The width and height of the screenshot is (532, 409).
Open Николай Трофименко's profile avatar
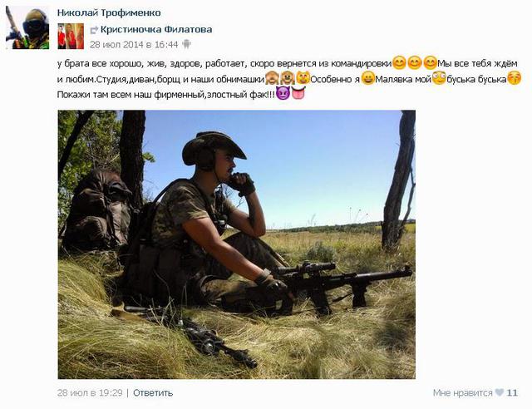click(27, 27)
